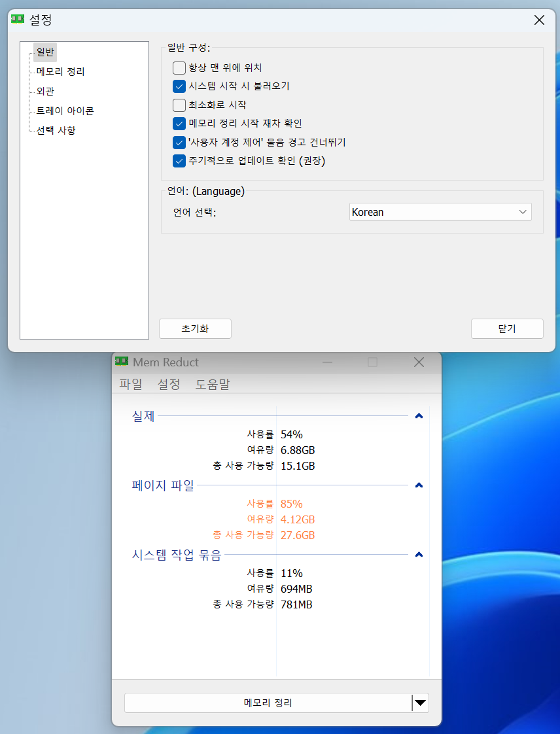Open the 설정 menu in Mem Reduct
The image size is (560, 734).
[x=169, y=384]
